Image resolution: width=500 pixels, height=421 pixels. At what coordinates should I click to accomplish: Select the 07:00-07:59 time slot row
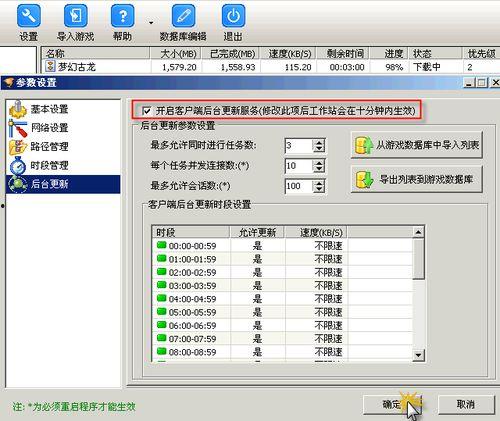coord(282,339)
